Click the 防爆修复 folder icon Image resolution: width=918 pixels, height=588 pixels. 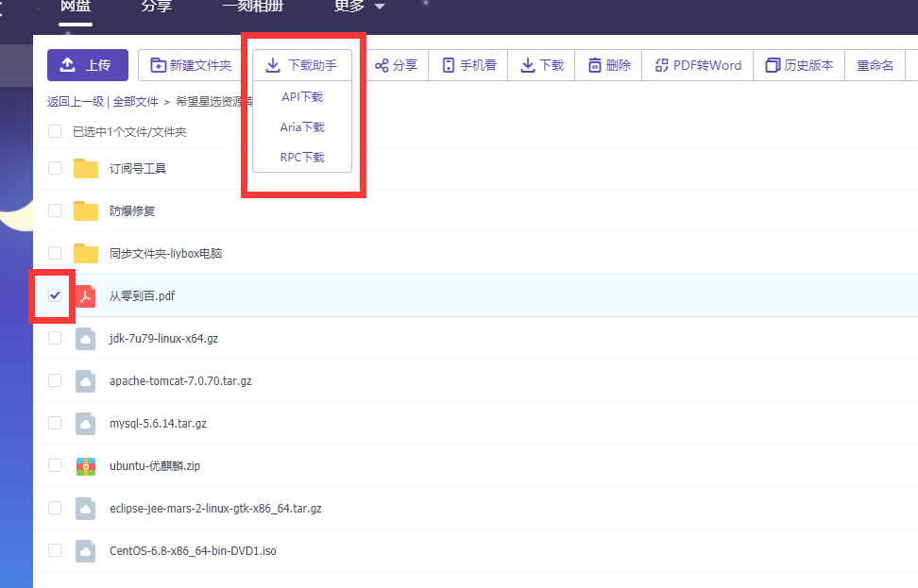(86, 210)
